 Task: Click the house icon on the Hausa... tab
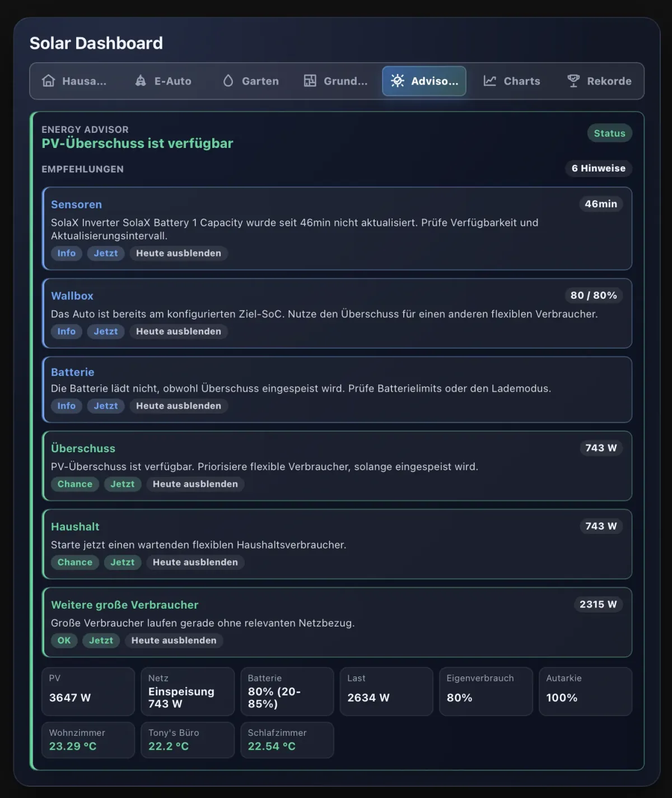[x=49, y=81]
